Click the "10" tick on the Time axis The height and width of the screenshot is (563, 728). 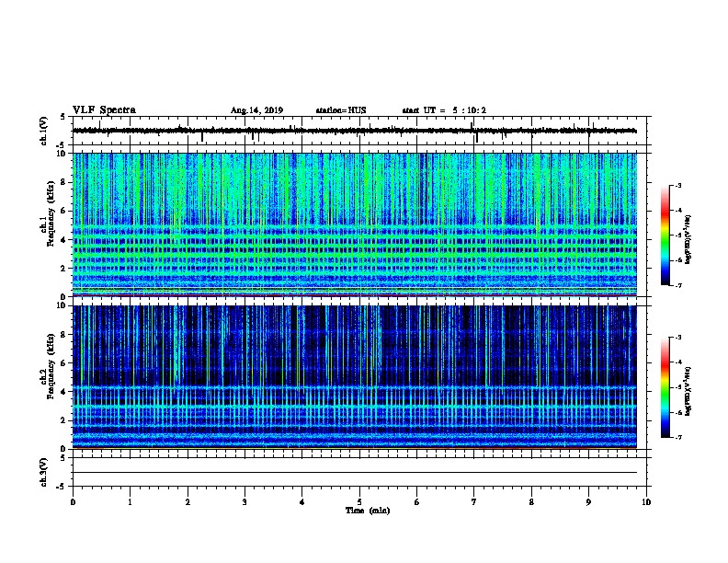[x=646, y=502]
